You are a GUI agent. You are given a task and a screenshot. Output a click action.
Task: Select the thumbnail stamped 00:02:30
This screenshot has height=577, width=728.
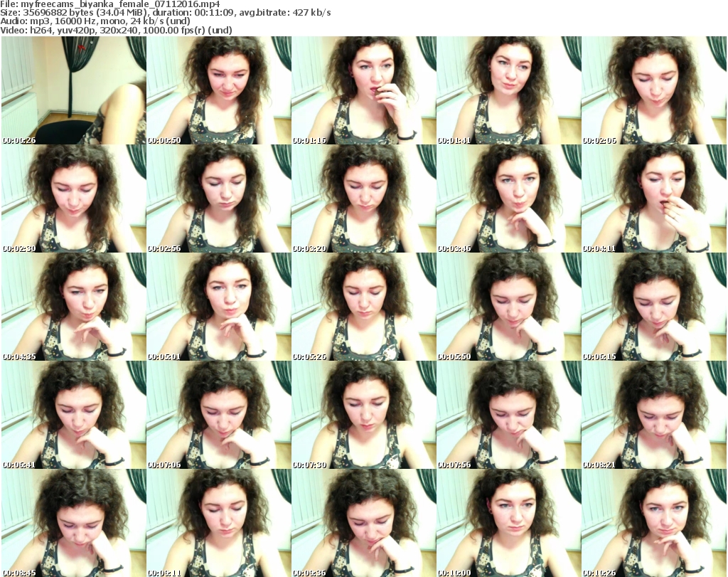click(x=74, y=198)
